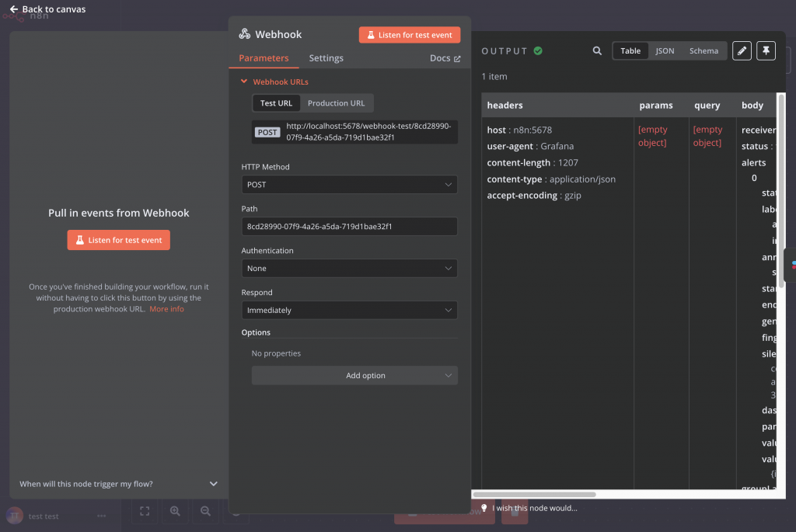This screenshot has height=532, width=796.
Task: Switch output view to Table
Action: (630, 50)
